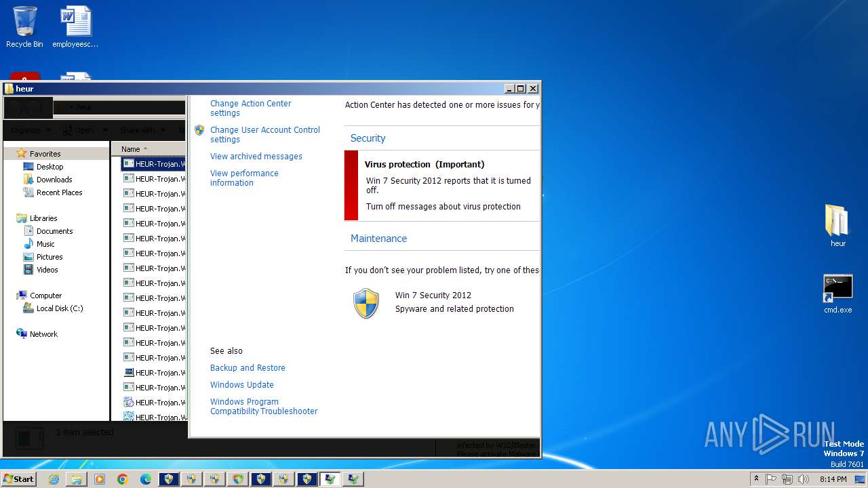Image resolution: width=868 pixels, height=488 pixels.
Task: Open Windows Update link
Action: click(x=242, y=385)
